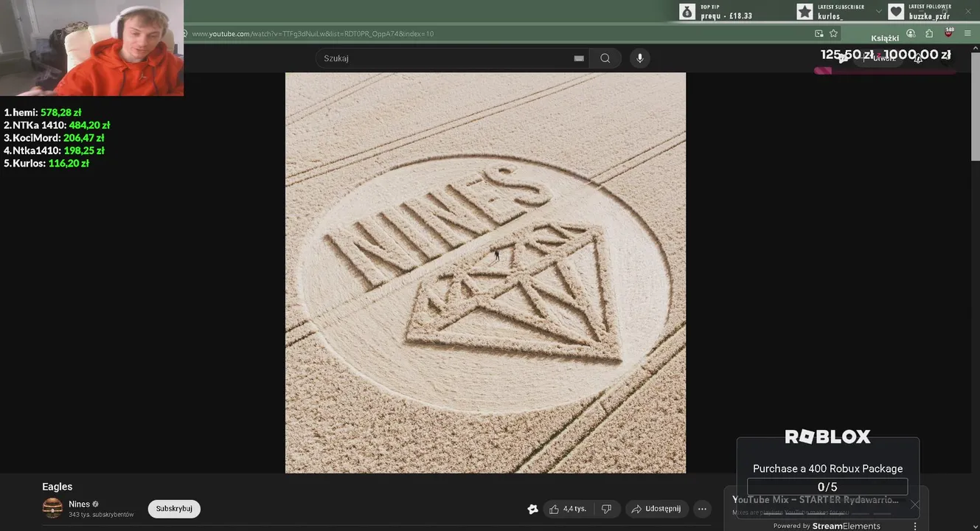Click the icon left of the bookmark star

(x=819, y=33)
